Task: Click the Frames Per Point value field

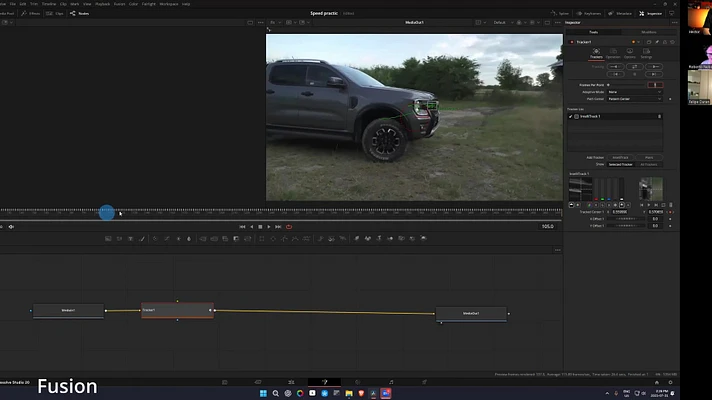Action: tap(655, 85)
